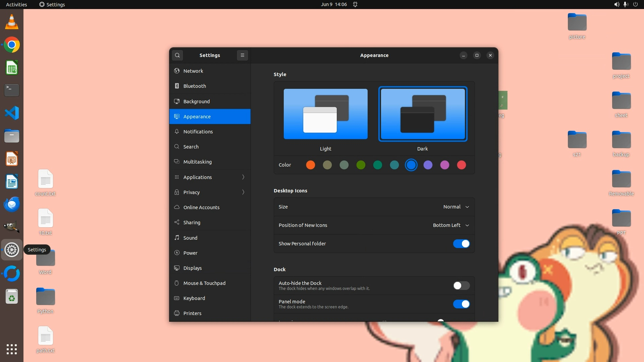This screenshot has height=362, width=644.
Task: Open the Settings hamburger menu
Action: click(242, 55)
